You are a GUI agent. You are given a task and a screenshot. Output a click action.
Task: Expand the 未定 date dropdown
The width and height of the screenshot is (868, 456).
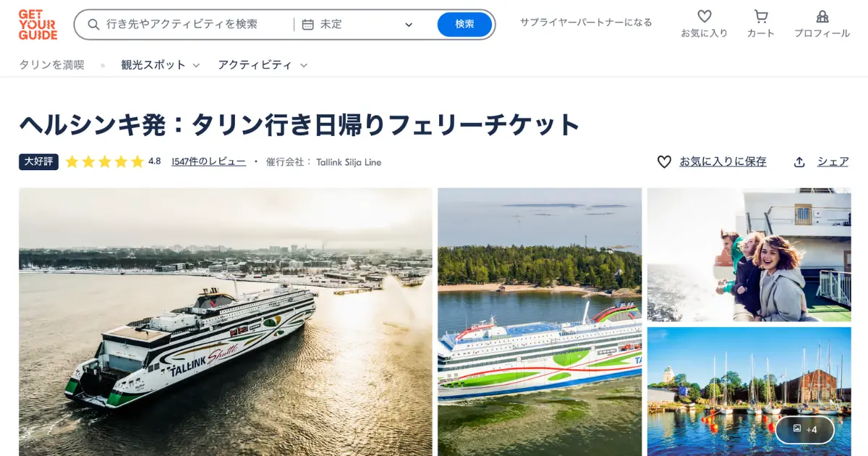(x=409, y=25)
